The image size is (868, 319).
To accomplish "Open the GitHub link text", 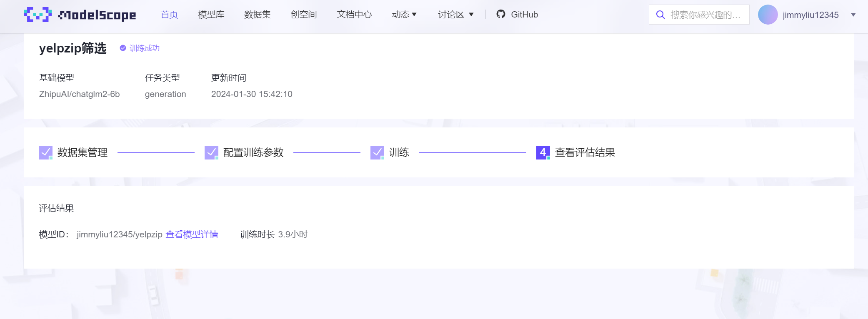I will pyautogui.click(x=525, y=15).
